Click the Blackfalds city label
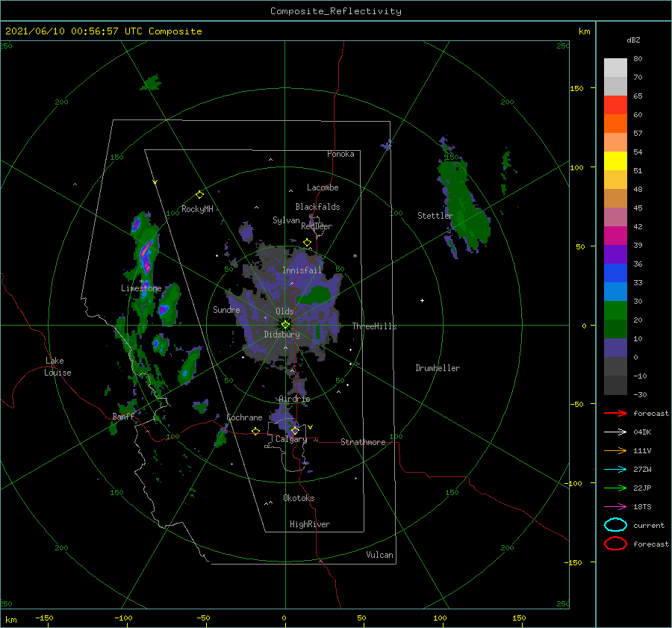This screenshot has height=628, width=672. (317, 207)
